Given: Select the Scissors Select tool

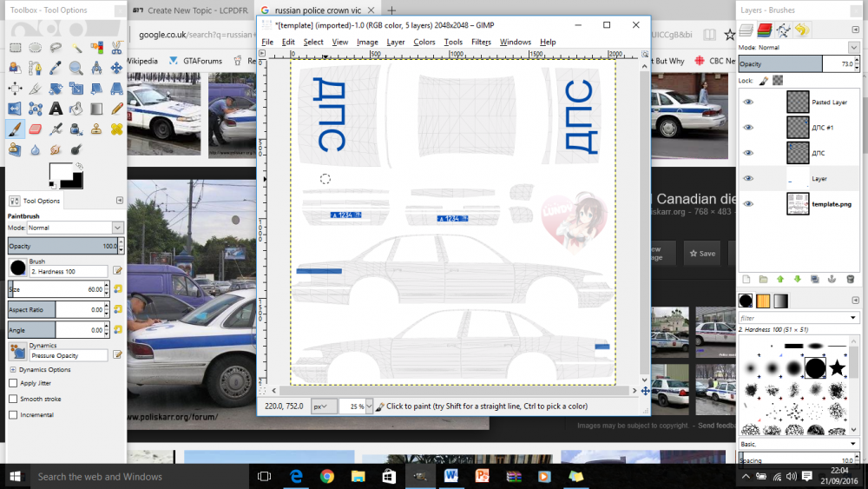Looking at the screenshot, I should [x=116, y=48].
